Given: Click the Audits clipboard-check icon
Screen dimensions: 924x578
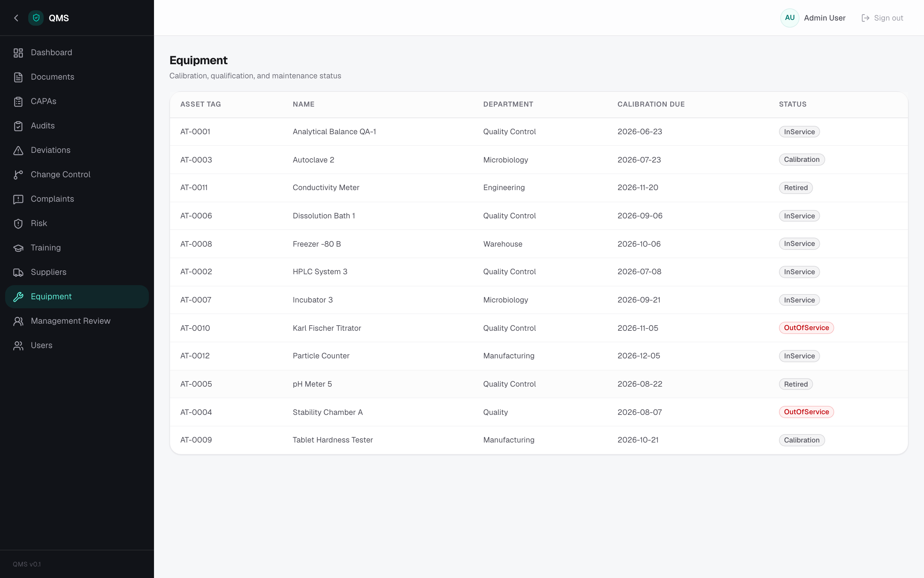Looking at the screenshot, I should (x=18, y=126).
